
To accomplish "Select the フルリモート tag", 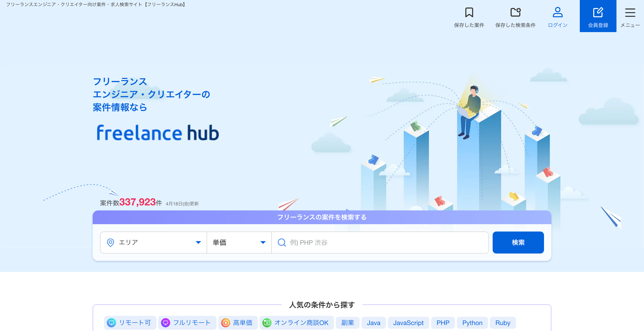I will pos(187,323).
